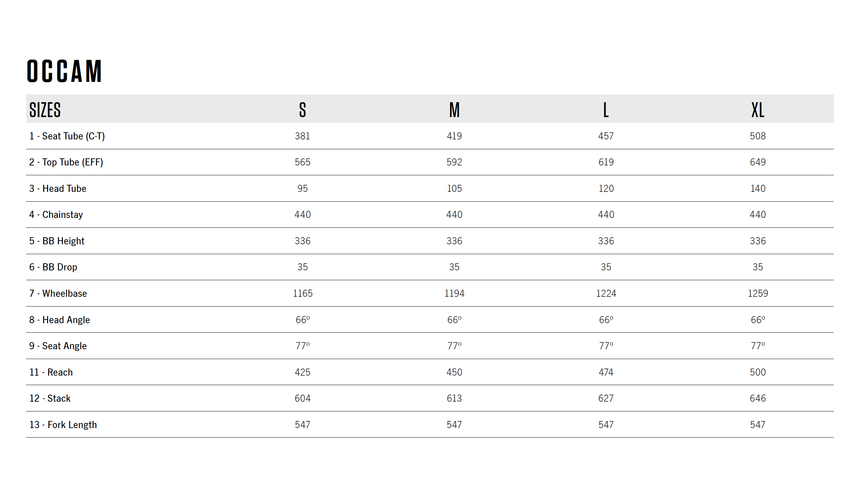
Task: Select the Head Angle row label
Action: tap(59, 320)
